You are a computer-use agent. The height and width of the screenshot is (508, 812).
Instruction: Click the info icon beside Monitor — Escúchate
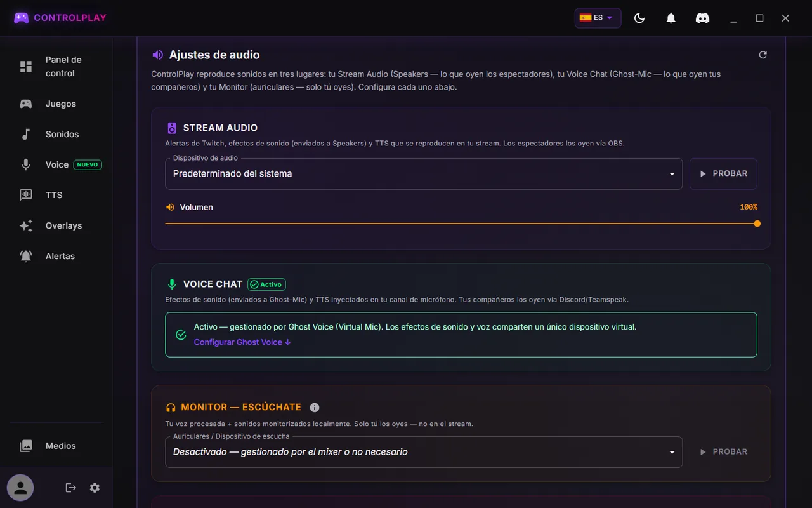[315, 408]
